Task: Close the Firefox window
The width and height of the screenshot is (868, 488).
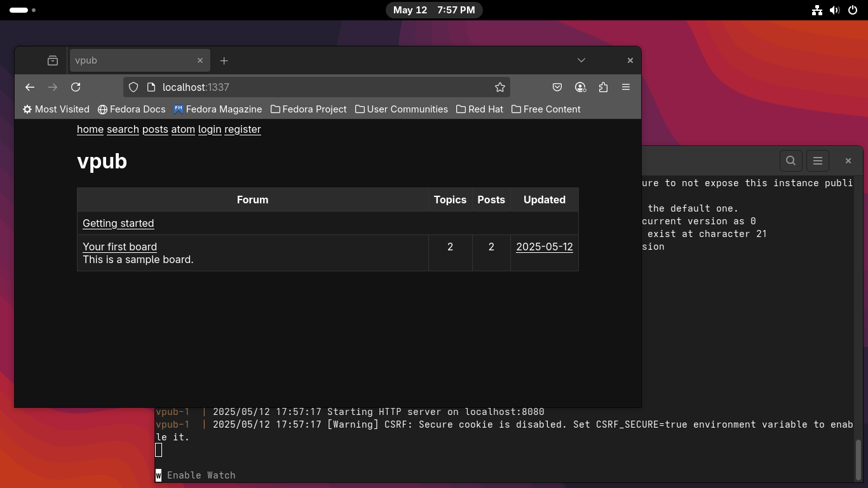Action: [x=630, y=60]
